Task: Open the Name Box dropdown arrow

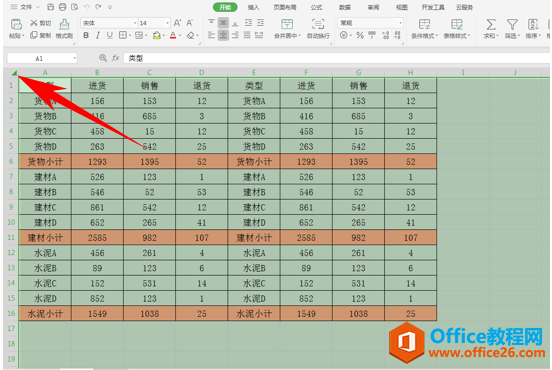Action: pyautogui.click(x=75, y=58)
